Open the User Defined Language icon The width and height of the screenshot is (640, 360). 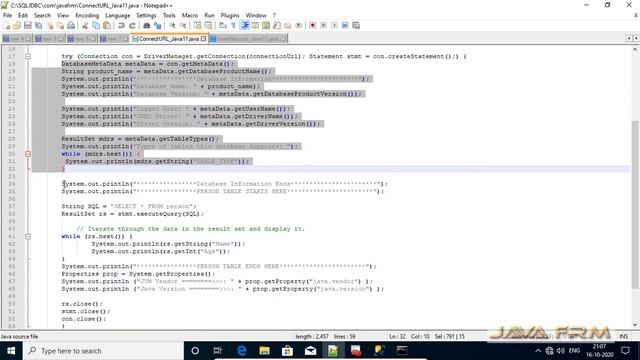[x=255, y=25]
